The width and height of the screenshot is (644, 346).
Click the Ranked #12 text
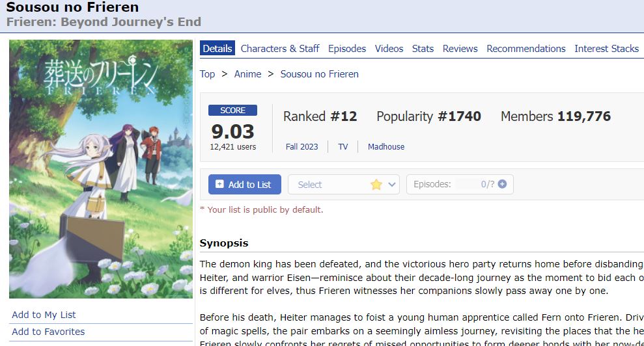click(320, 116)
